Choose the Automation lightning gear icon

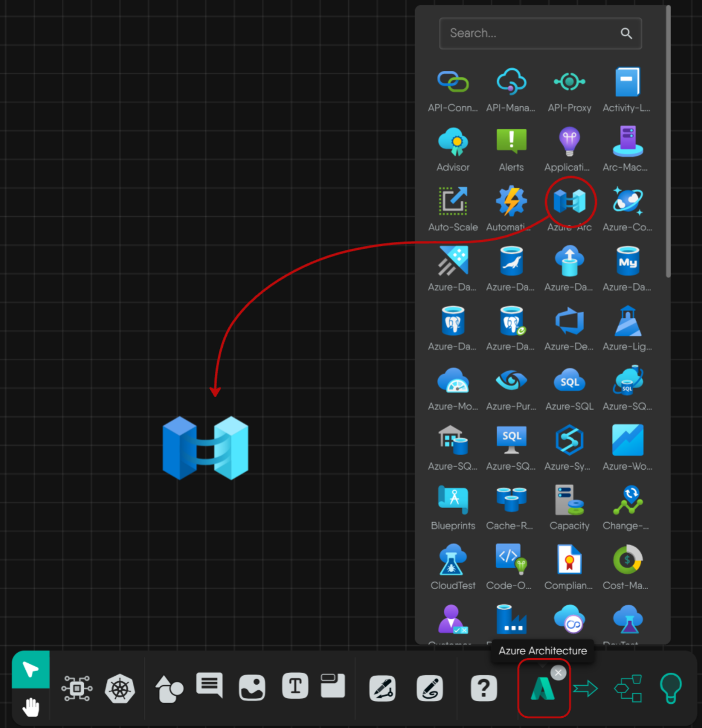coord(511,201)
